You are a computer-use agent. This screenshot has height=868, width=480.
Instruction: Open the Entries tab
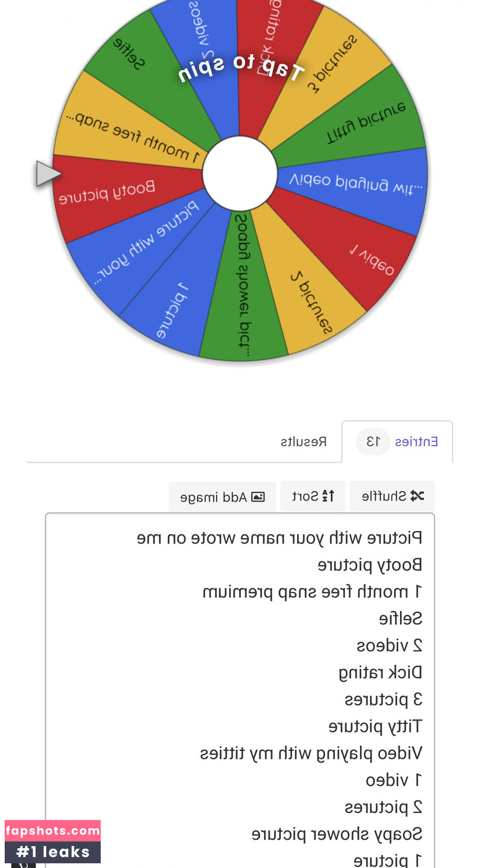(x=416, y=442)
